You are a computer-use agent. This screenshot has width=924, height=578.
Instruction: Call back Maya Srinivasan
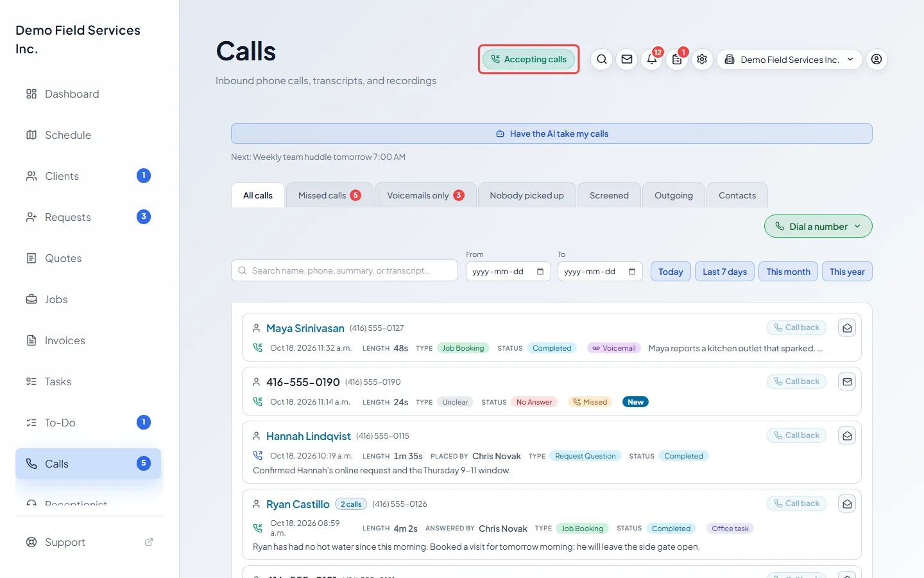click(796, 328)
